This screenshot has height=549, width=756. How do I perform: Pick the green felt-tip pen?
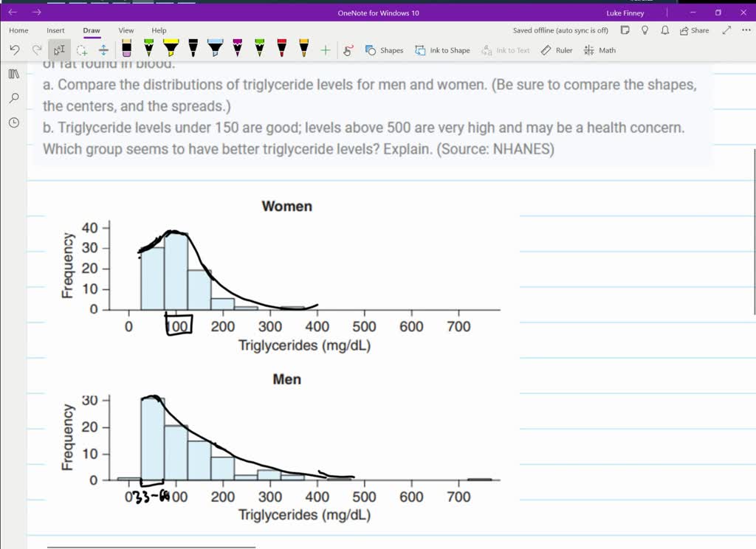pos(148,49)
